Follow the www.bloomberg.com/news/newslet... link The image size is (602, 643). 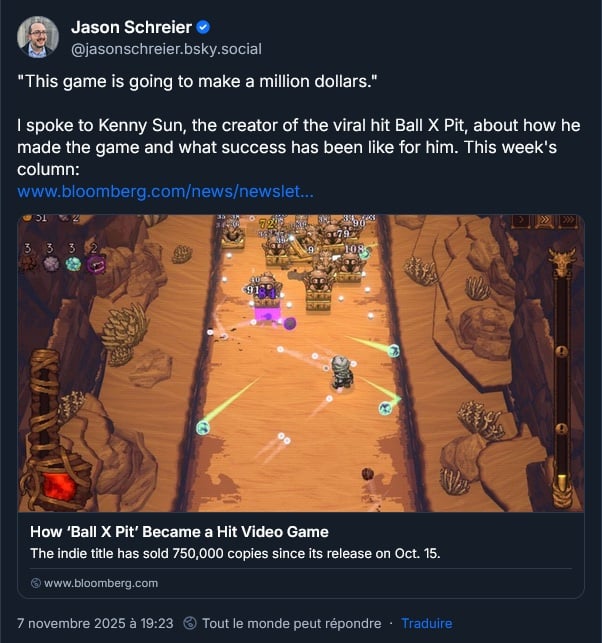[165, 191]
